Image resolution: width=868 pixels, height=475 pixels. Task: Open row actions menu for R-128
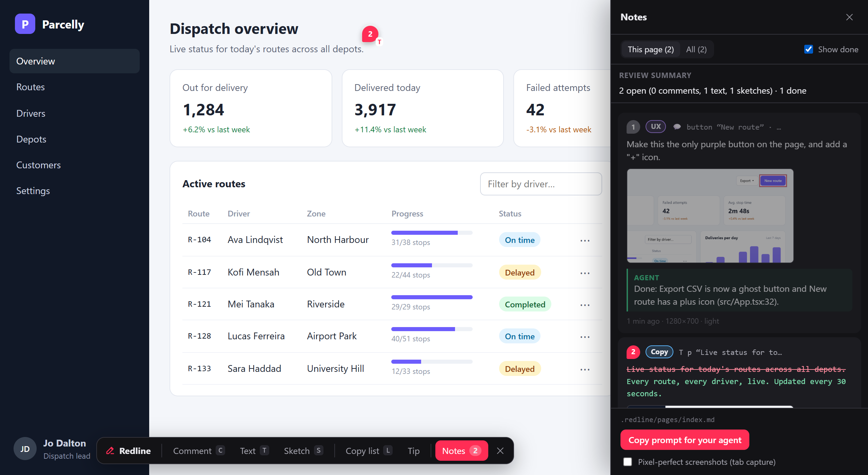[585, 337]
